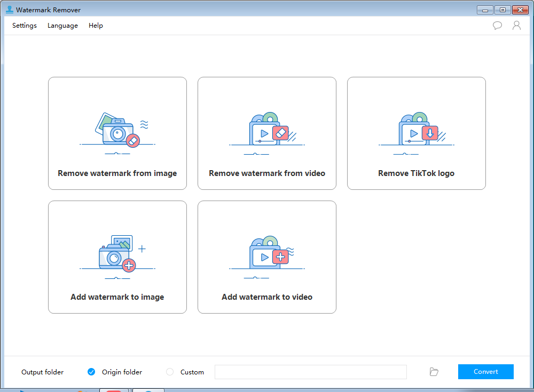Close the Watermark Remover window
534x392 pixels.
click(x=520, y=10)
